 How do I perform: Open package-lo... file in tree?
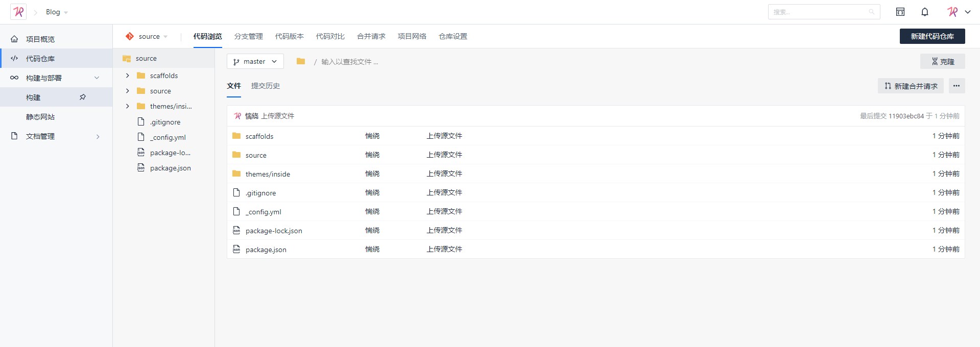click(170, 153)
